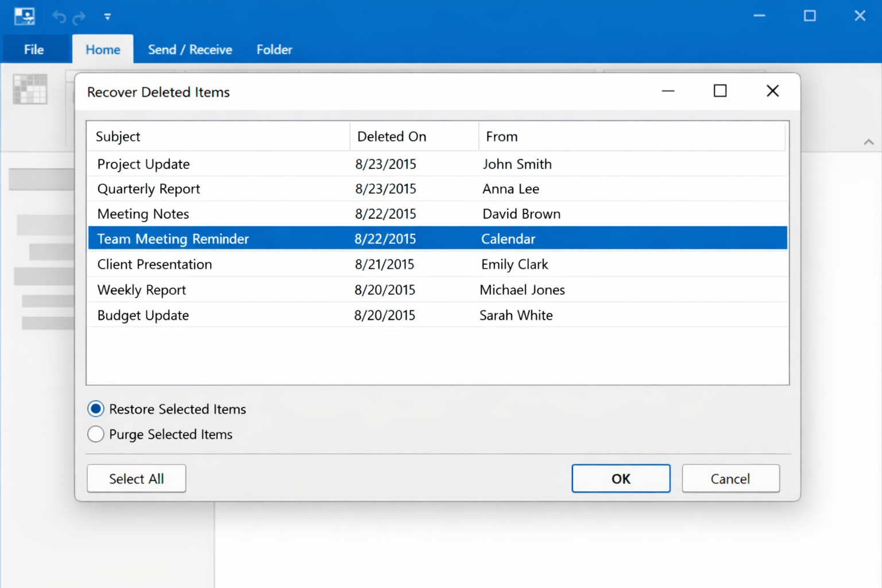This screenshot has height=588, width=882.
Task: Click the Undo icon on quick access toolbar
Action: coord(59,17)
